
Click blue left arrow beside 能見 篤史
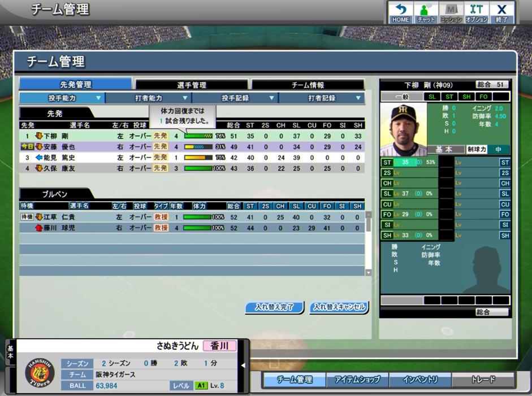39,158
